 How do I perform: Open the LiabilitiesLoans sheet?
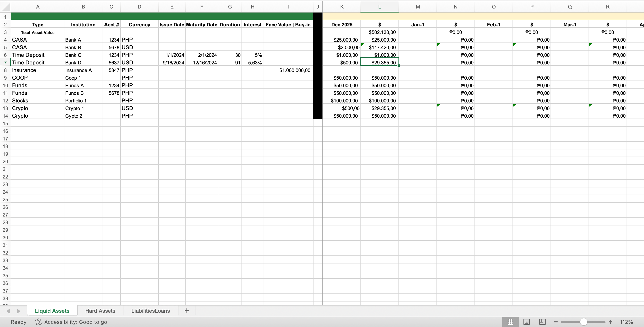[x=150, y=310]
